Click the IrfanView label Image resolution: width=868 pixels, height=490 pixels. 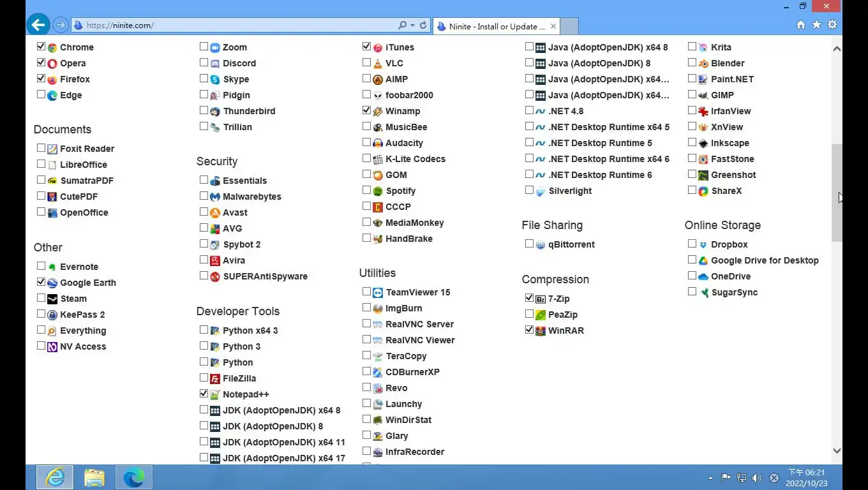coord(731,111)
